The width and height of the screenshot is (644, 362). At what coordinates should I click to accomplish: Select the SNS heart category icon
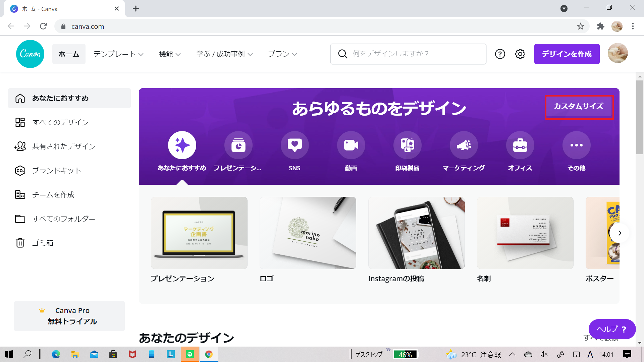tap(295, 145)
